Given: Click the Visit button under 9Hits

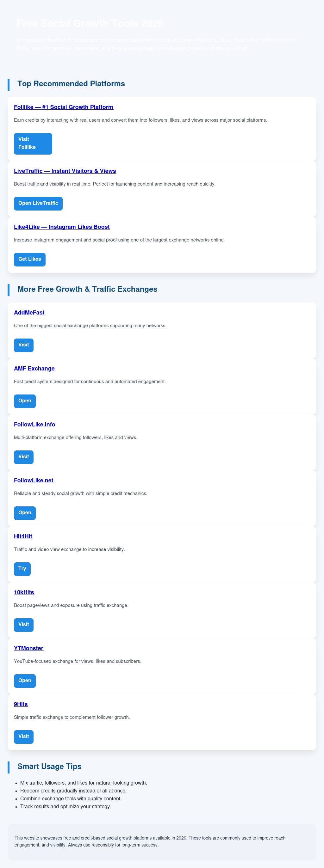Looking at the screenshot, I should click(24, 737).
